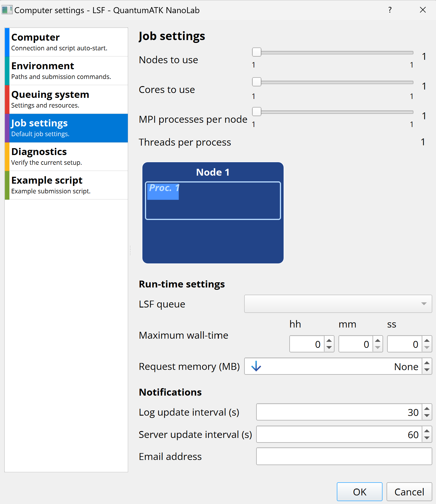
Task: Select the Proc. 1 block in Node 1
Action: (163, 191)
